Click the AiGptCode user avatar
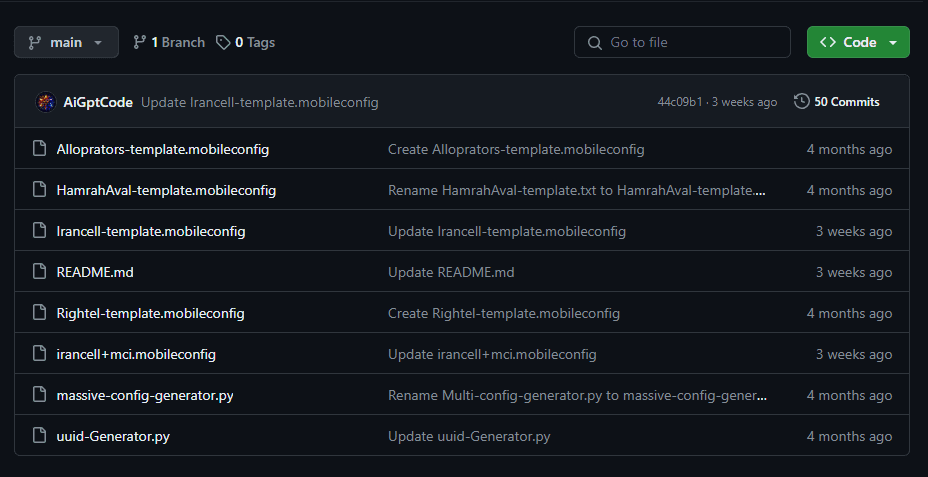928x477 pixels. pyautogui.click(x=46, y=102)
